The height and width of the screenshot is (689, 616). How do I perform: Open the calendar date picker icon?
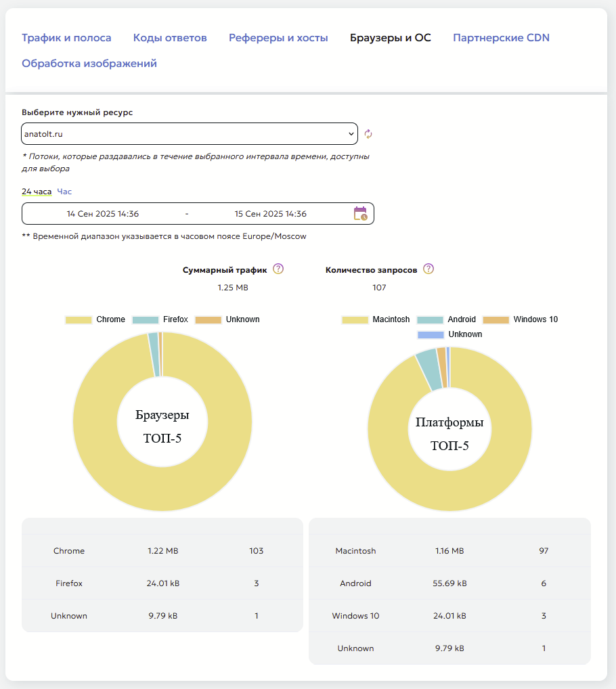tap(360, 214)
